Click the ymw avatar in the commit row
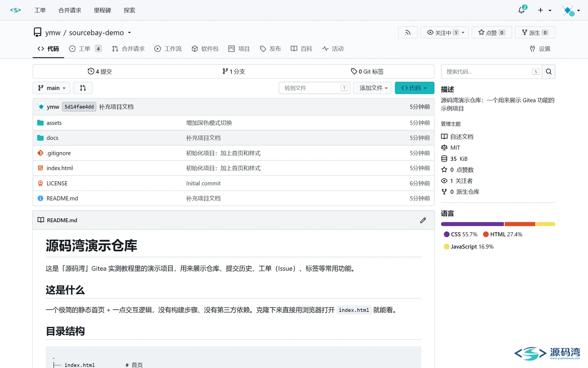The width and height of the screenshot is (588, 368). click(x=41, y=107)
